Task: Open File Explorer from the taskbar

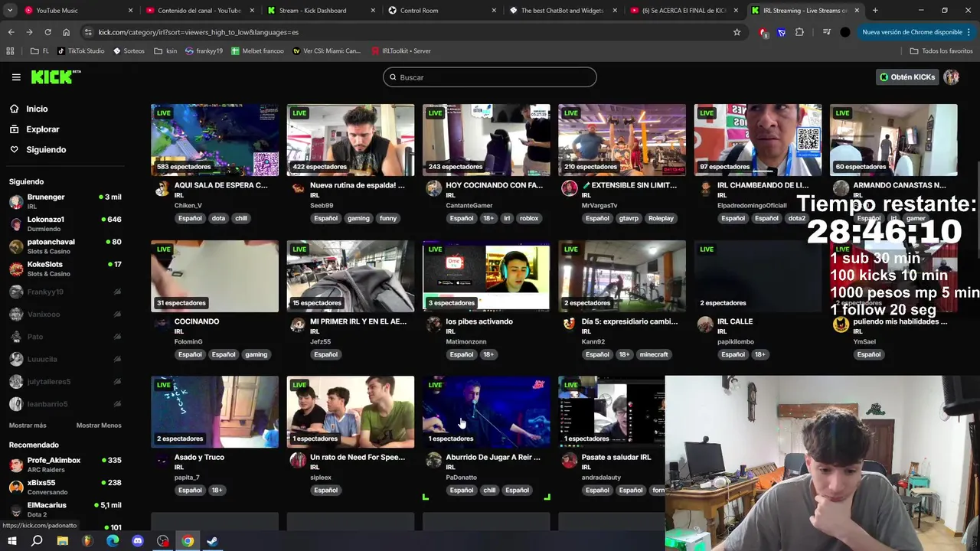Action: (62, 541)
